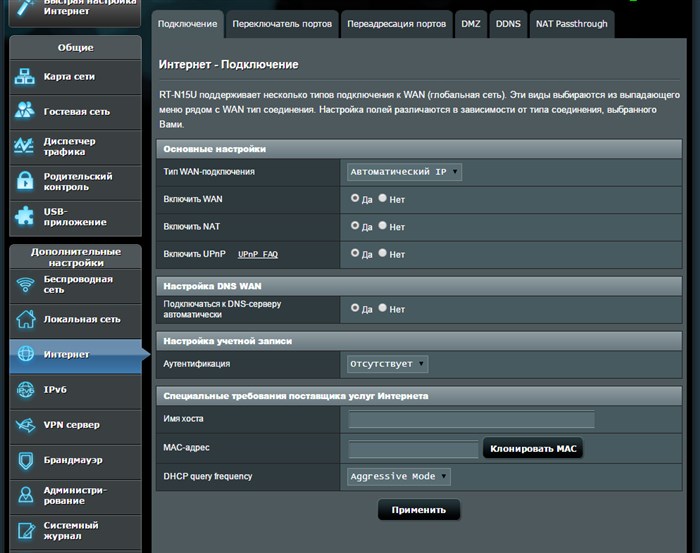Open the IPv6 globe icon

point(25,389)
